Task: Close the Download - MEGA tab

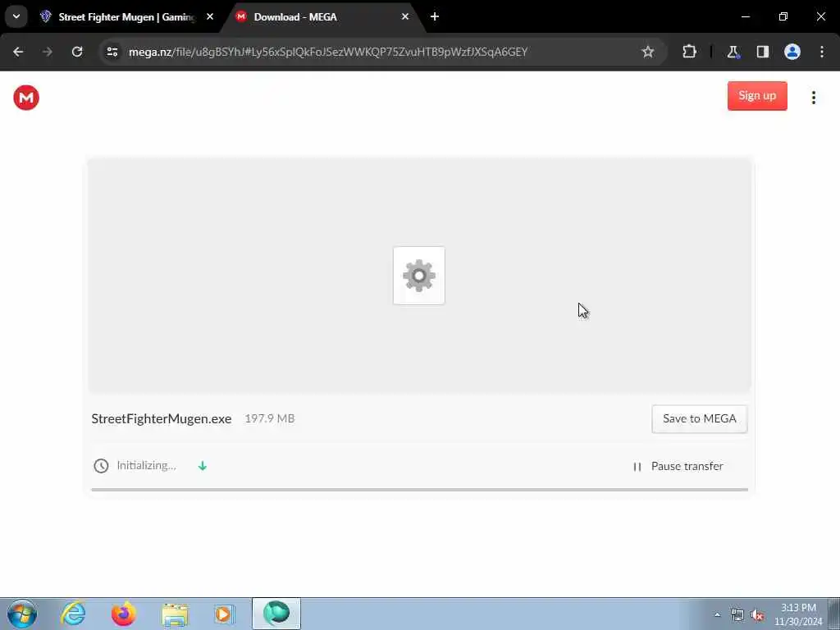Action: coord(405,17)
